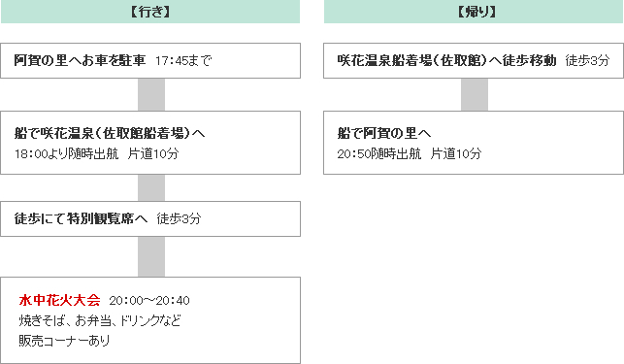
Task: Click the 【行き】 header bar
Action: pos(150,12)
